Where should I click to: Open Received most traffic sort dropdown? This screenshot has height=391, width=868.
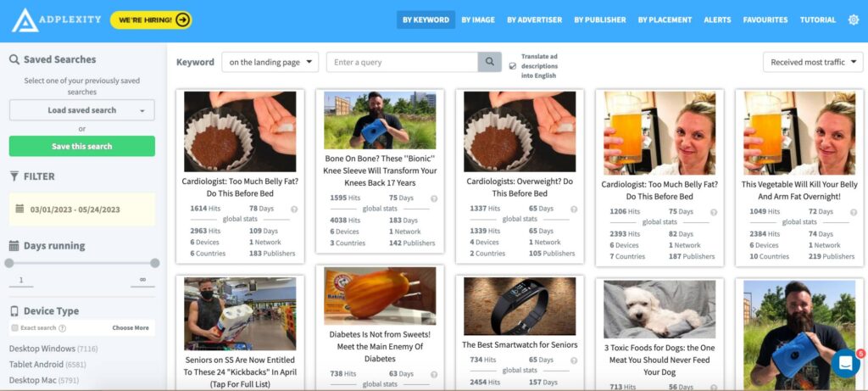click(x=813, y=62)
